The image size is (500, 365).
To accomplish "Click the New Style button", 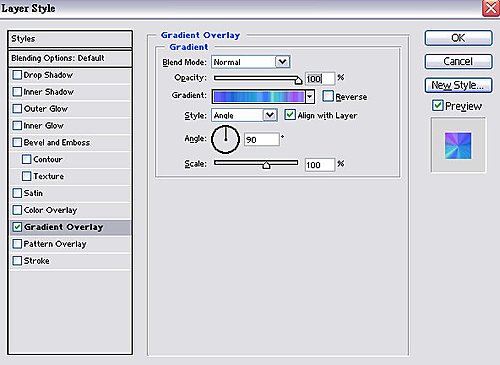I will pyautogui.click(x=458, y=85).
